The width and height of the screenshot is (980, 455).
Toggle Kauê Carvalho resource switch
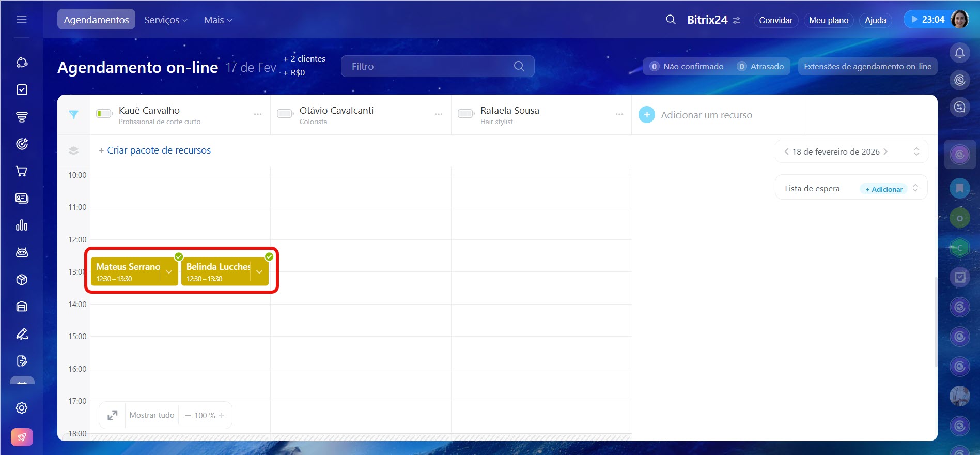pos(104,114)
